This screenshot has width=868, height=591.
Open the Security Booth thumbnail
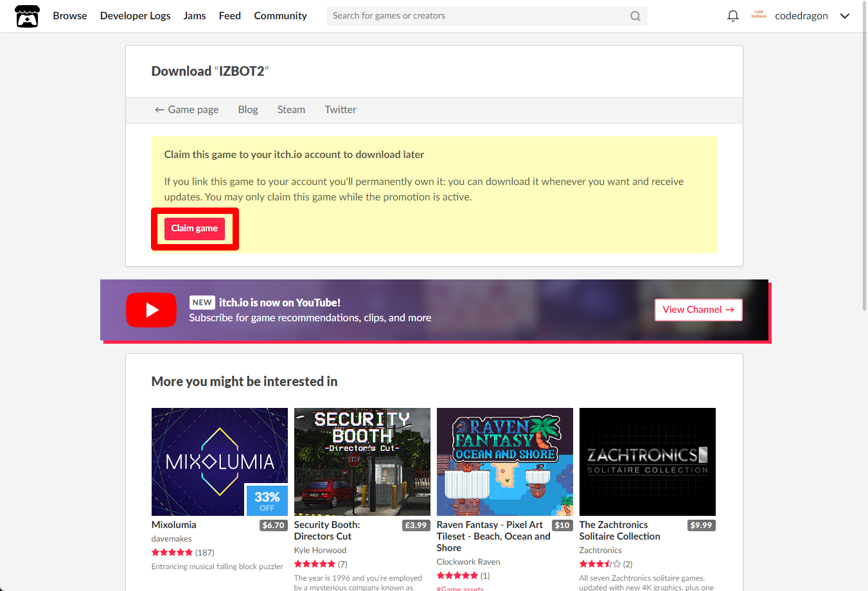(x=362, y=462)
